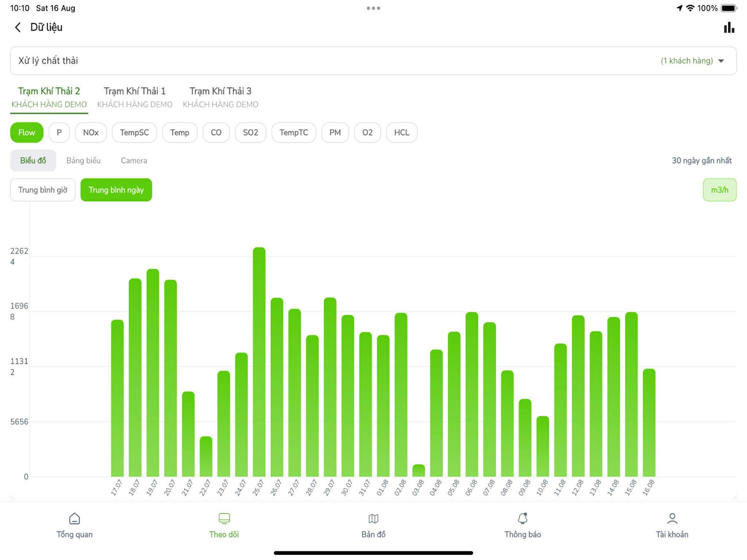Go back using the chevron arrow
The height and width of the screenshot is (560, 747).
coord(17,27)
